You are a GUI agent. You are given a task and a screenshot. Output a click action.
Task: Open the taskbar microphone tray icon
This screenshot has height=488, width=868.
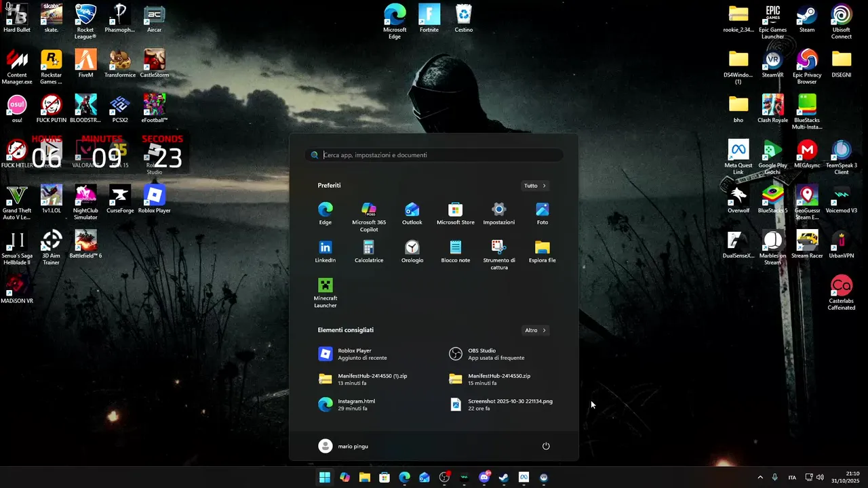(775, 477)
